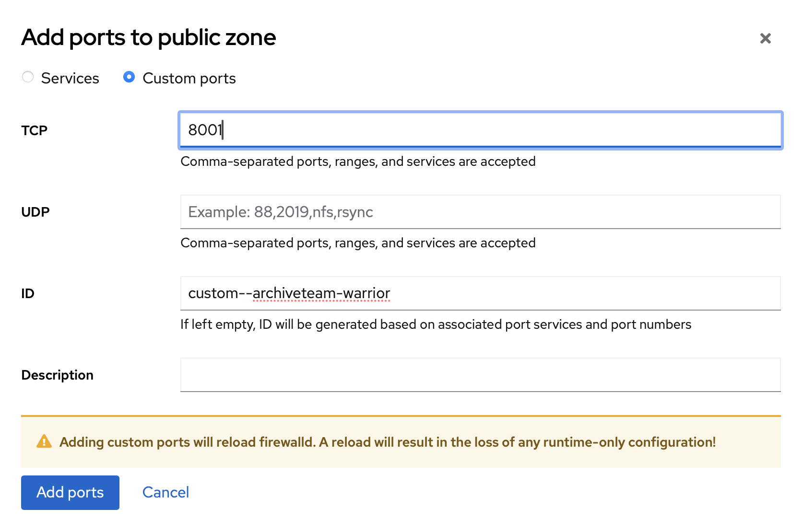Select the Services radio button
This screenshot has width=803, height=532.
(x=28, y=77)
